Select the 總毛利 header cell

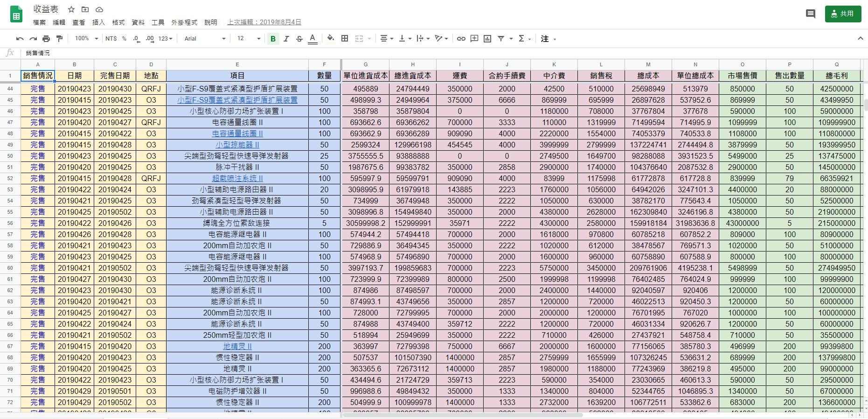click(836, 76)
